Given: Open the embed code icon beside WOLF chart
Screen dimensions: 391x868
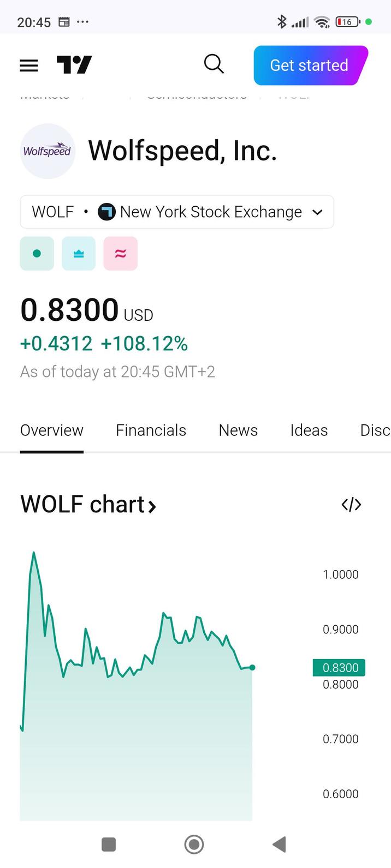Looking at the screenshot, I should pos(351,505).
